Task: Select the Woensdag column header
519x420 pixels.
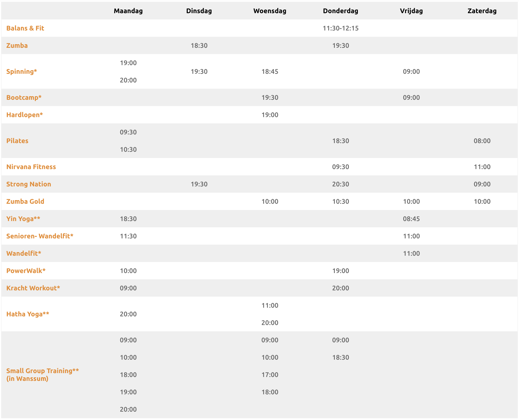Action: pyautogui.click(x=270, y=11)
